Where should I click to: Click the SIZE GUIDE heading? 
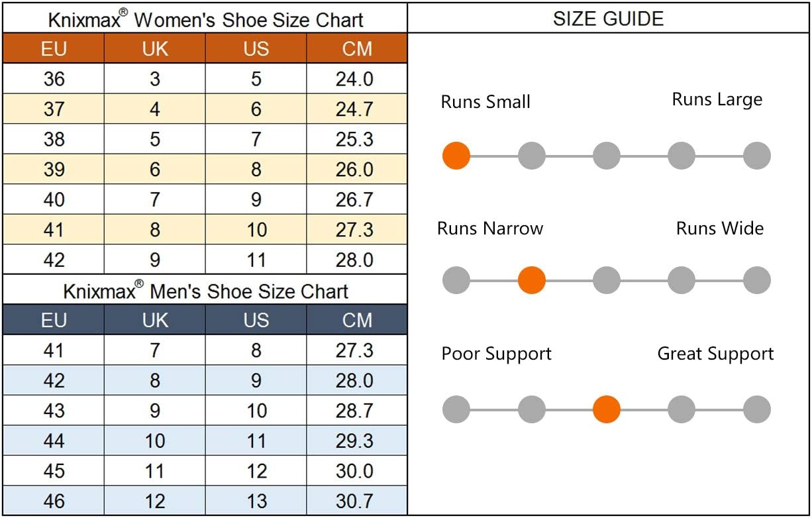click(608, 19)
